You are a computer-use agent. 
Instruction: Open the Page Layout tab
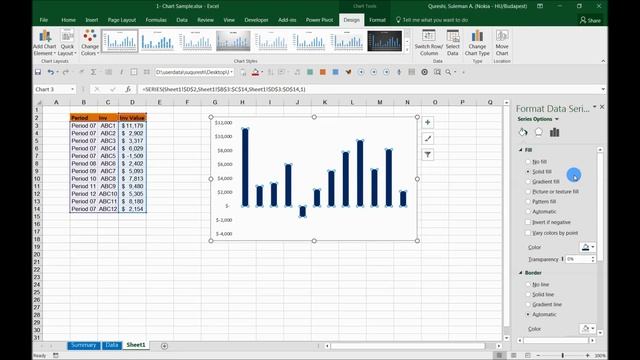(x=122, y=20)
